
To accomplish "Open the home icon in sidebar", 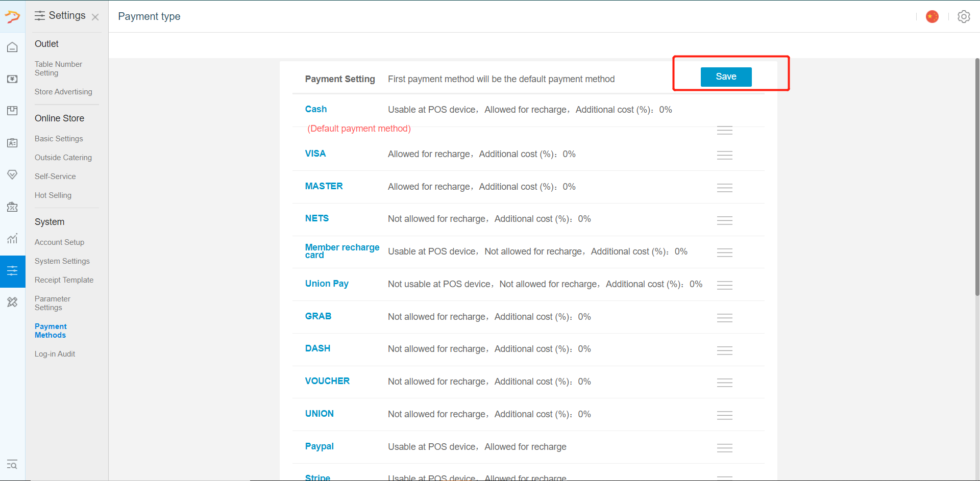I will click(x=12, y=47).
